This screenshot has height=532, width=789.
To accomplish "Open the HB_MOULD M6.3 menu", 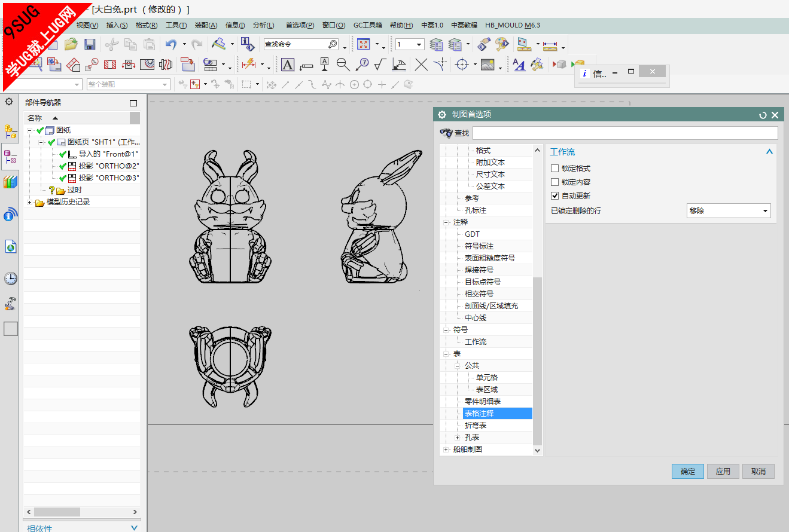I will [513, 25].
